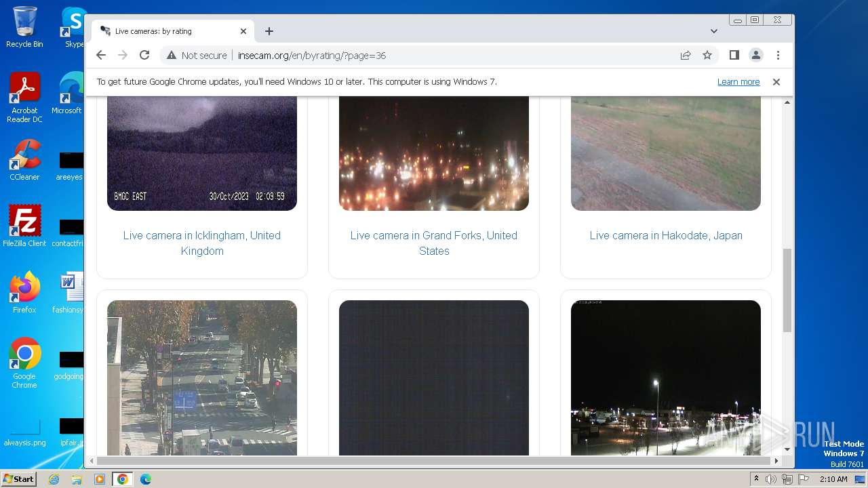This screenshot has height=488, width=868.
Task: Open File Explorer from the taskbar
Action: [77, 479]
